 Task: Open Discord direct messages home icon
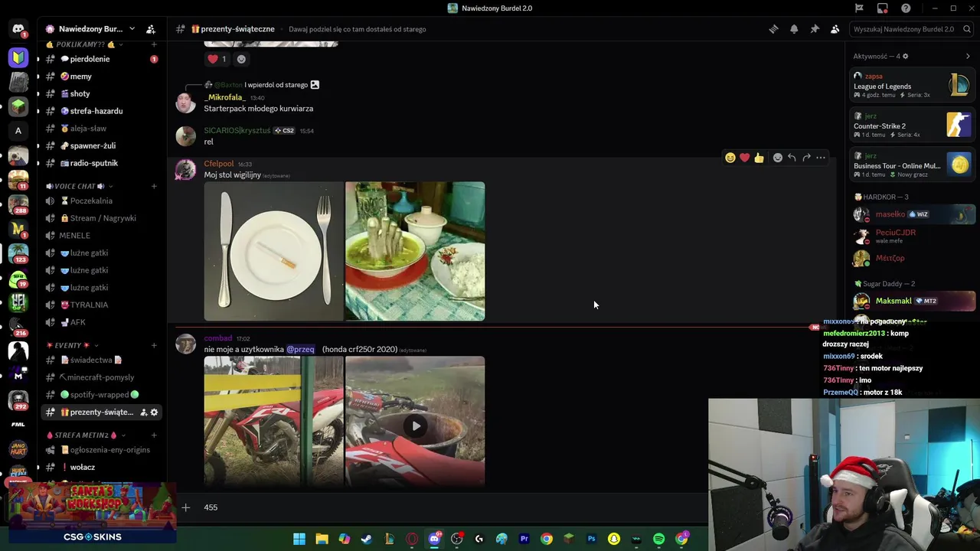point(18,29)
